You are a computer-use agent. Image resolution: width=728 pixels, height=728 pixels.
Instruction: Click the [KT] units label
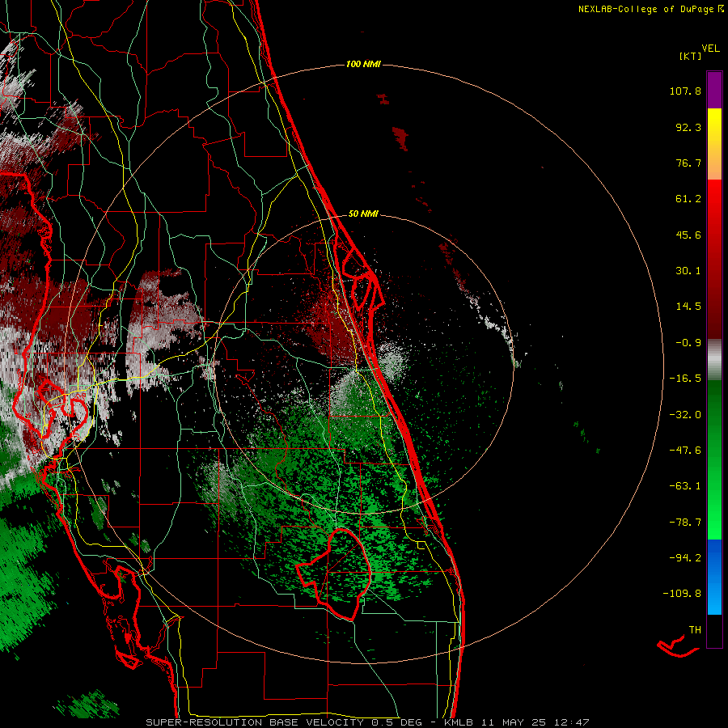[x=691, y=56]
